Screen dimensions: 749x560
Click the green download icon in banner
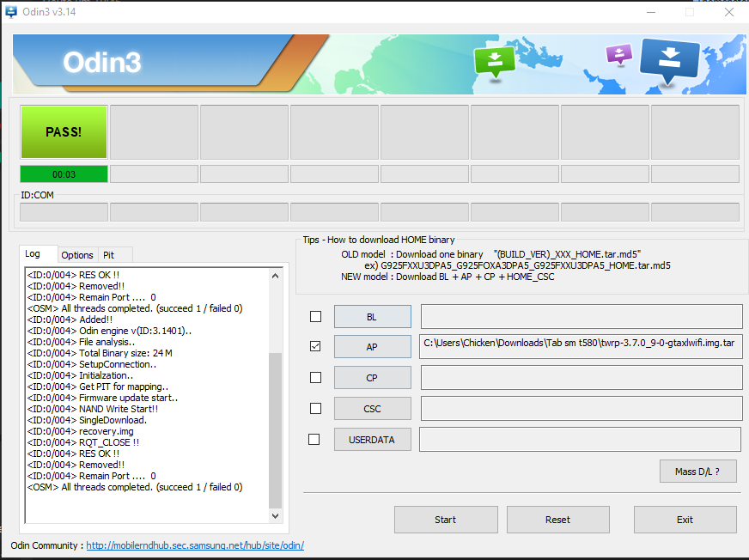tap(494, 61)
